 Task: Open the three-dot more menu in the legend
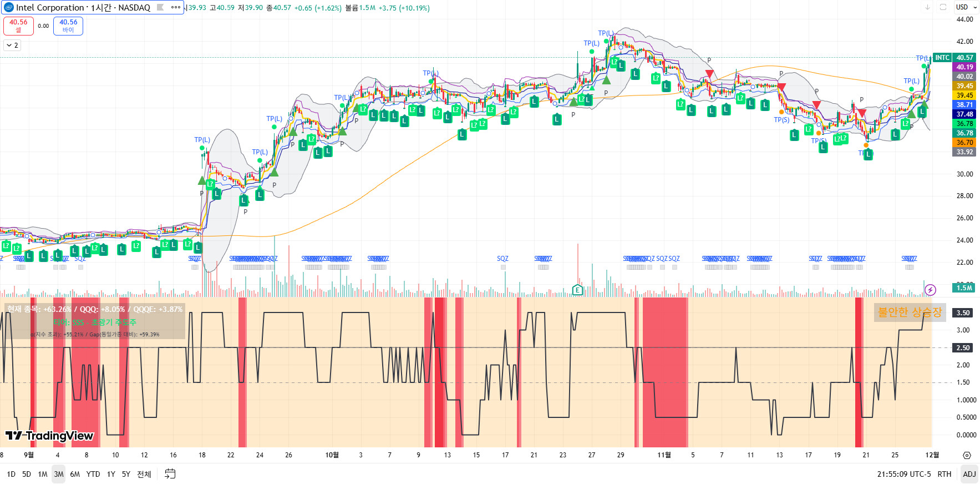[x=176, y=8]
